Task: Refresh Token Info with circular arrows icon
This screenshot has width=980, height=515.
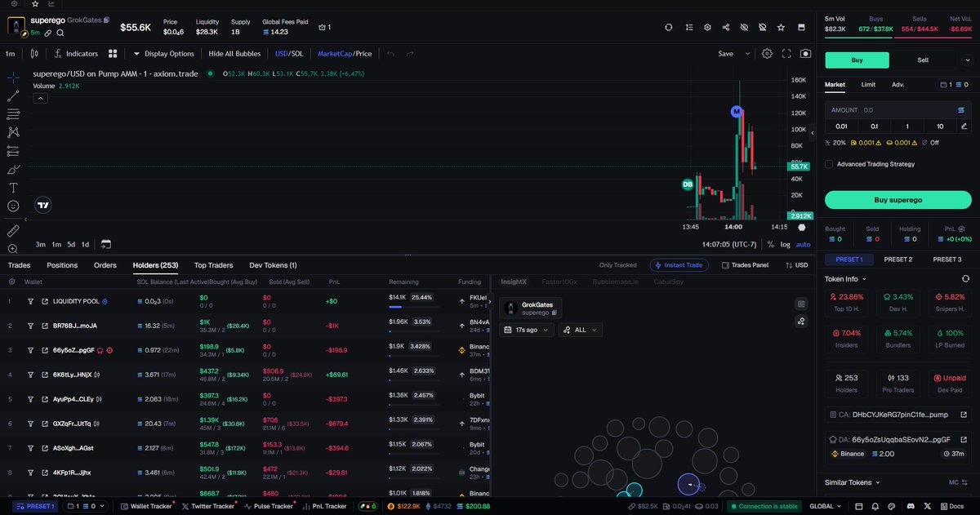Action: tap(966, 278)
